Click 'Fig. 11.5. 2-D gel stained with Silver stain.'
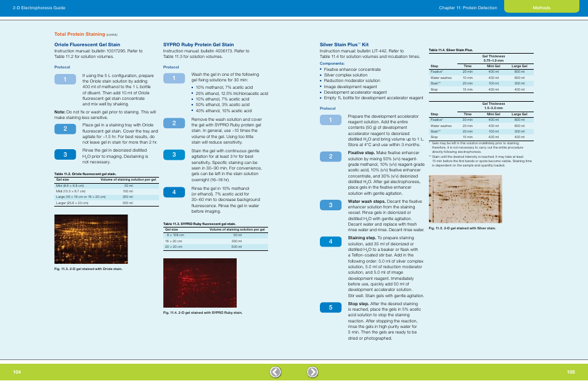The image size is (588, 381). [x=462, y=228]
